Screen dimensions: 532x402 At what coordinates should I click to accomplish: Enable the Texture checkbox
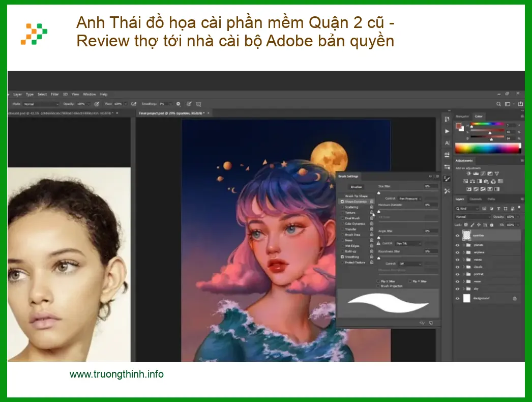342,213
